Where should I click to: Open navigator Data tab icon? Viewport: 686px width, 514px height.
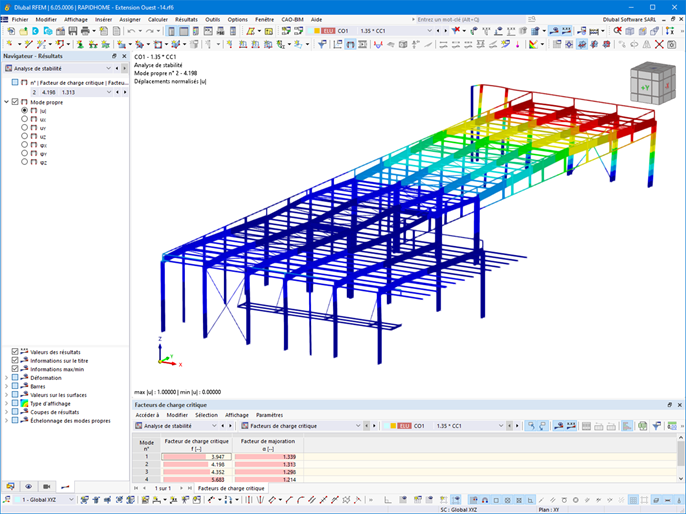click(x=10, y=486)
